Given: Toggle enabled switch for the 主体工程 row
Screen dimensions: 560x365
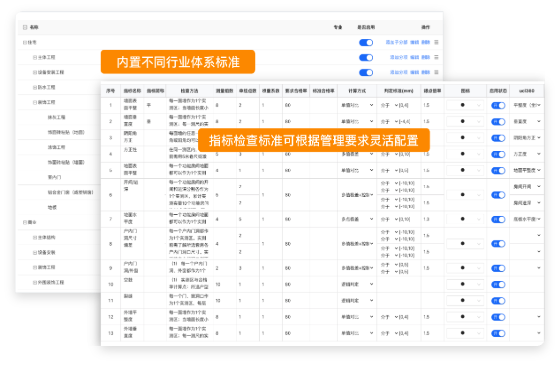Looking at the screenshot, I should click(x=366, y=58).
